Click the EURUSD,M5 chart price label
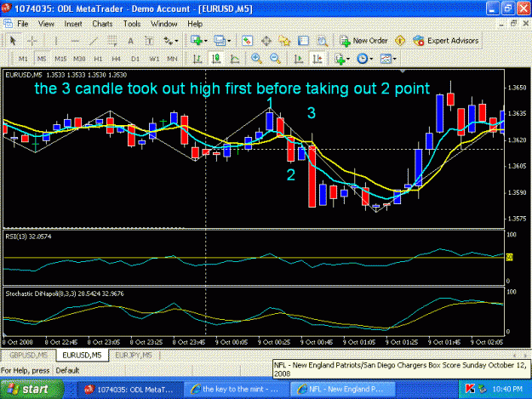 point(66,75)
